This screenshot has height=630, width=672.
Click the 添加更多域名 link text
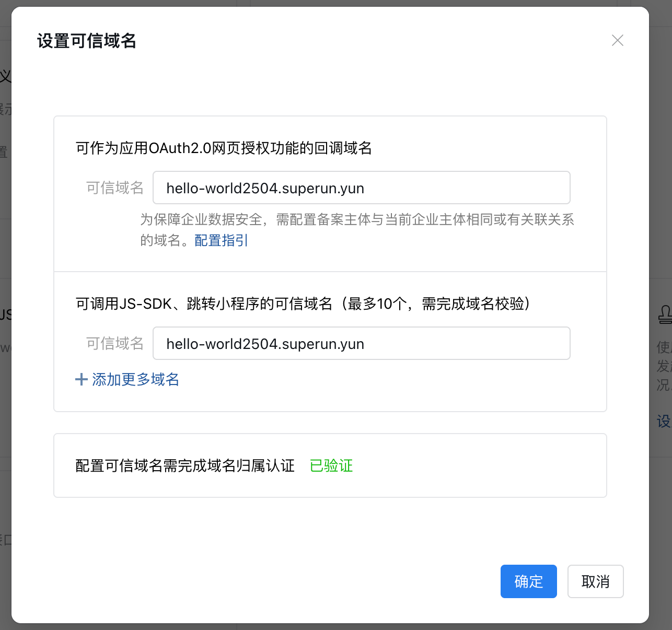(135, 379)
